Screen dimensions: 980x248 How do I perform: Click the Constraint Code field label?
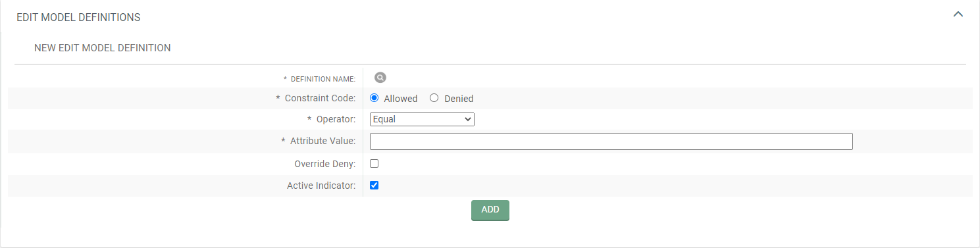click(x=320, y=98)
